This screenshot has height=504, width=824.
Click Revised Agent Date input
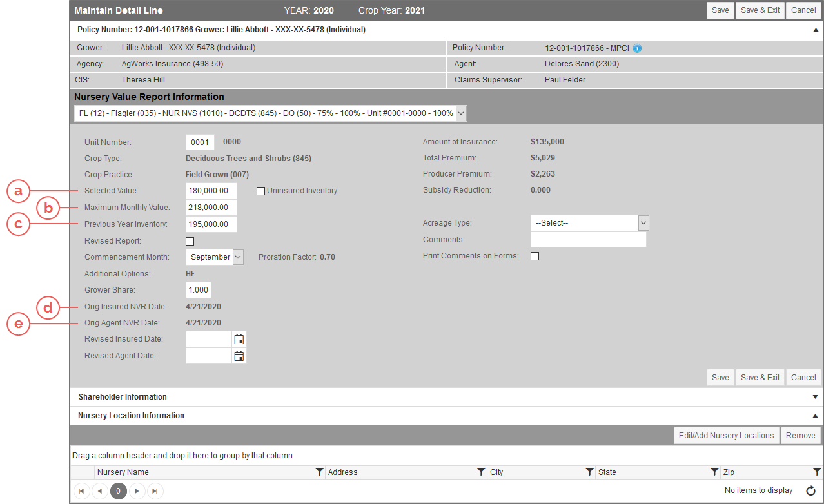click(x=209, y=356)
